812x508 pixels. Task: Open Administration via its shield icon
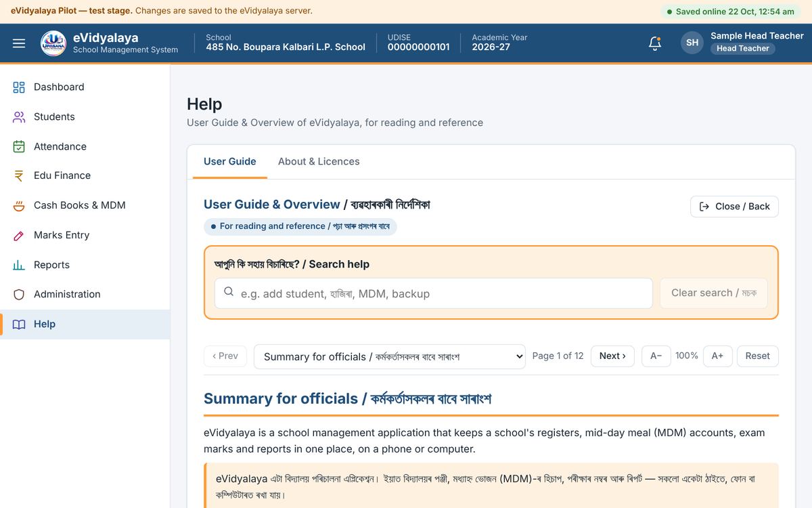pos(19,295)
